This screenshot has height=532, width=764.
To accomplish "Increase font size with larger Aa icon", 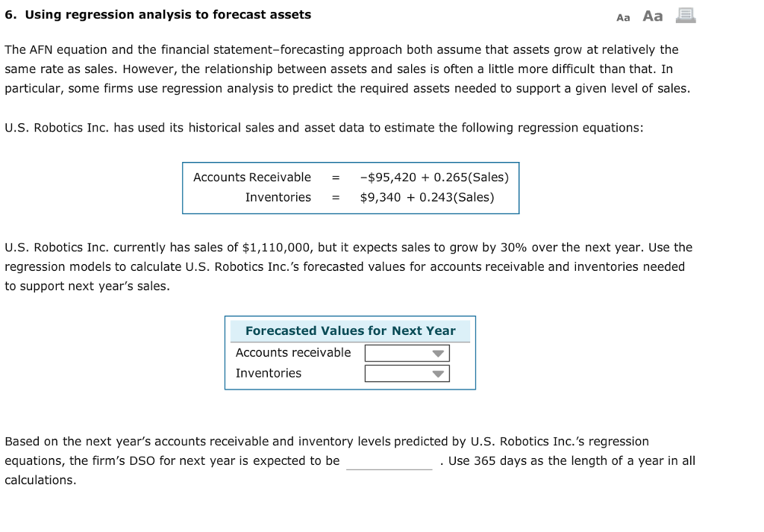I will tap(651, 16).
